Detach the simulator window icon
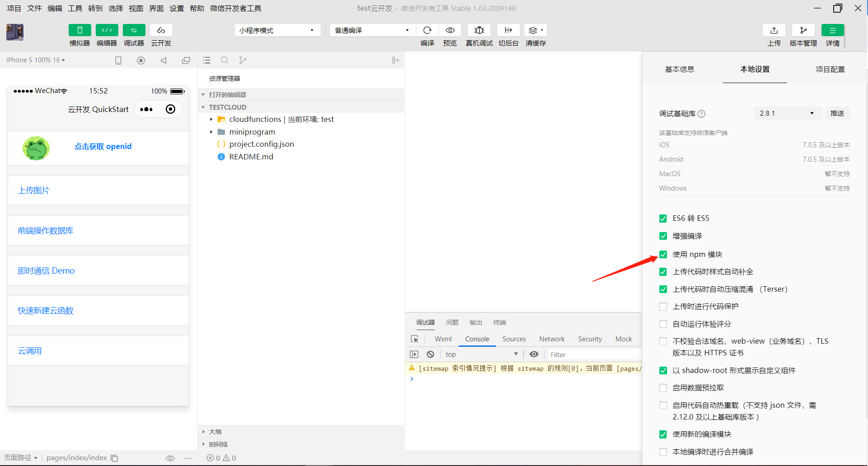The height and width of the screenshot is (466, 868). point(186,60)
